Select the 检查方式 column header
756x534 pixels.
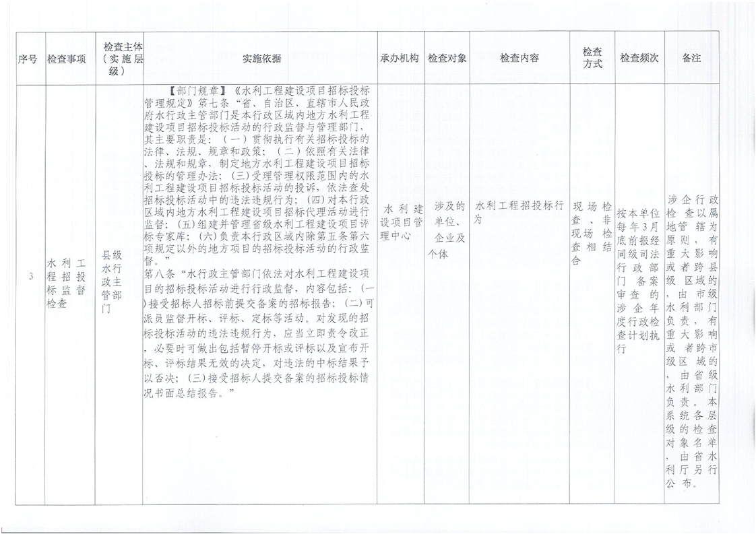[592, 59]
